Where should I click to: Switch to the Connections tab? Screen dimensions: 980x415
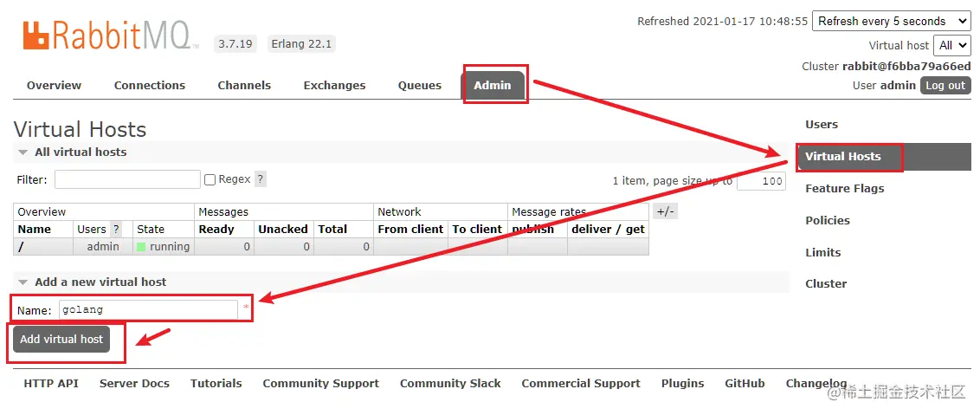[x=150, y=85]
